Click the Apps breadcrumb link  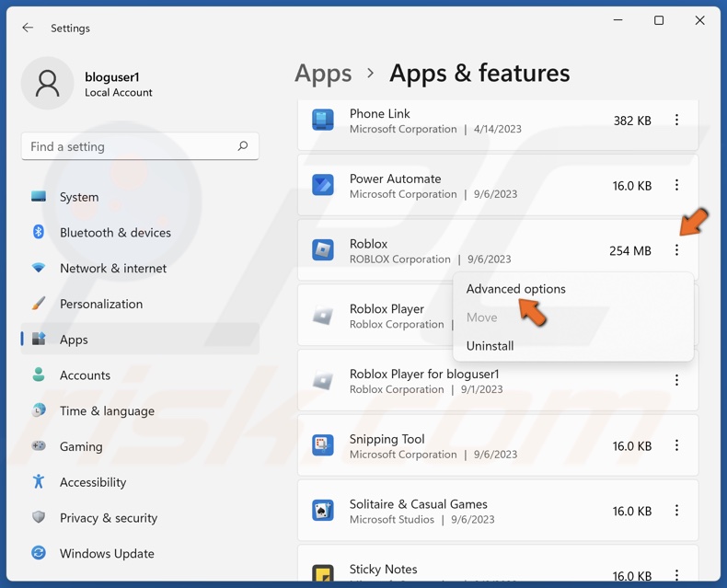coord(323,74)
